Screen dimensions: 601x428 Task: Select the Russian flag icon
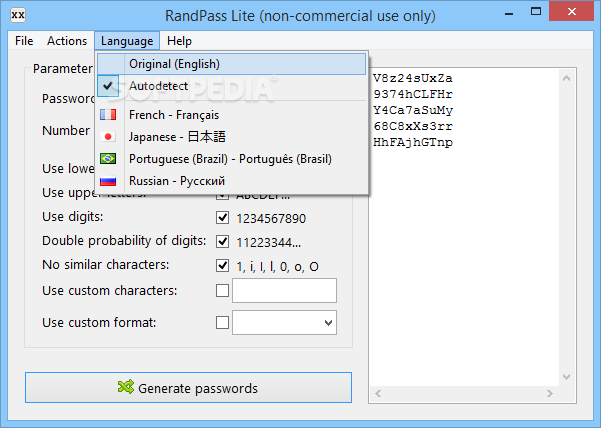coord(108,180)
